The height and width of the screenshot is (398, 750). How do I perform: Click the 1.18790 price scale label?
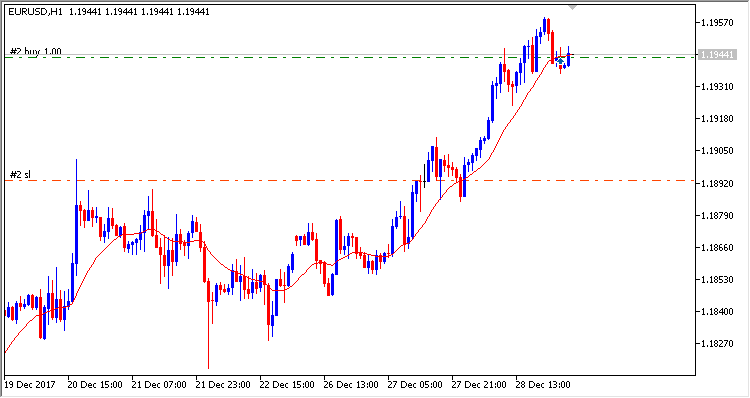tap(717, 215)
